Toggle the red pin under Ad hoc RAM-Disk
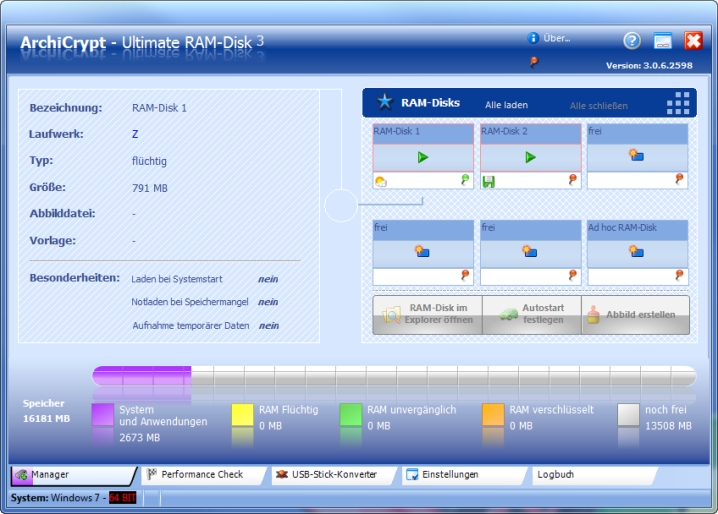The width and height of the screenshot is (718, 514). (x=680, y=275)
